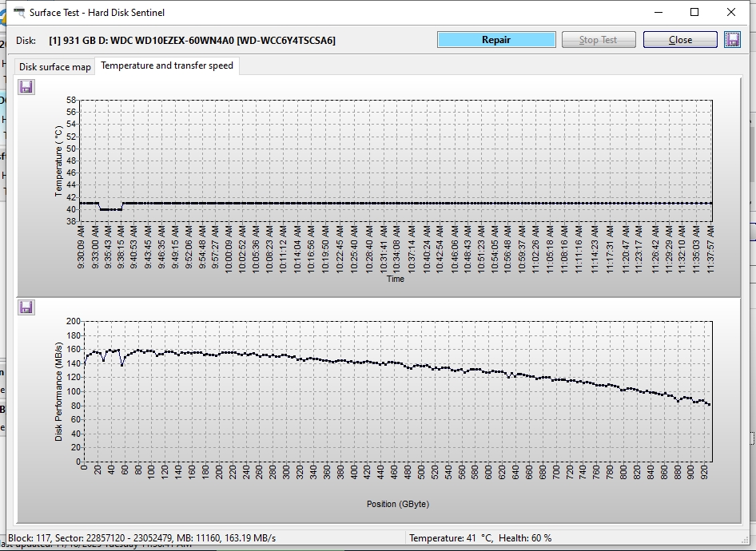Click the save icon beside the Close button
This screenshot has height=551, width=756.
pyautogui.click(x=732, y=39)
